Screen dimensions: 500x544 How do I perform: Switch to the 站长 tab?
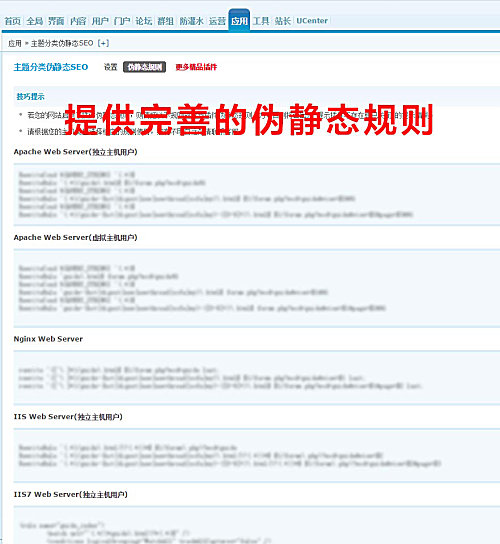(x=282, y=21)
